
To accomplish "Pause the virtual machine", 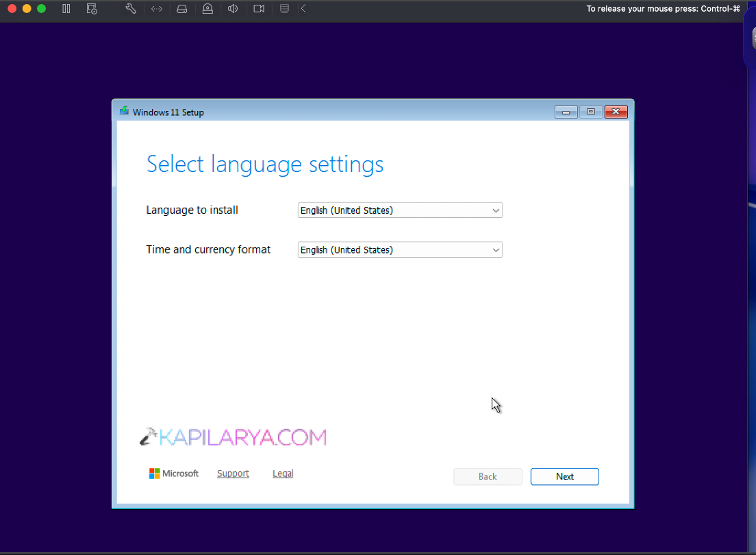I will (66, 8).
